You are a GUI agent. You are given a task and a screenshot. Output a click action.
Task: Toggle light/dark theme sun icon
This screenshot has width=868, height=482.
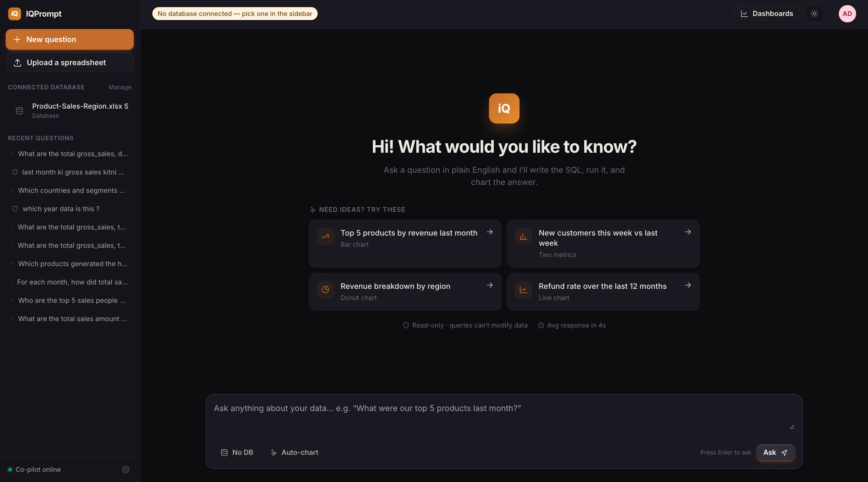tap(814, 14)
